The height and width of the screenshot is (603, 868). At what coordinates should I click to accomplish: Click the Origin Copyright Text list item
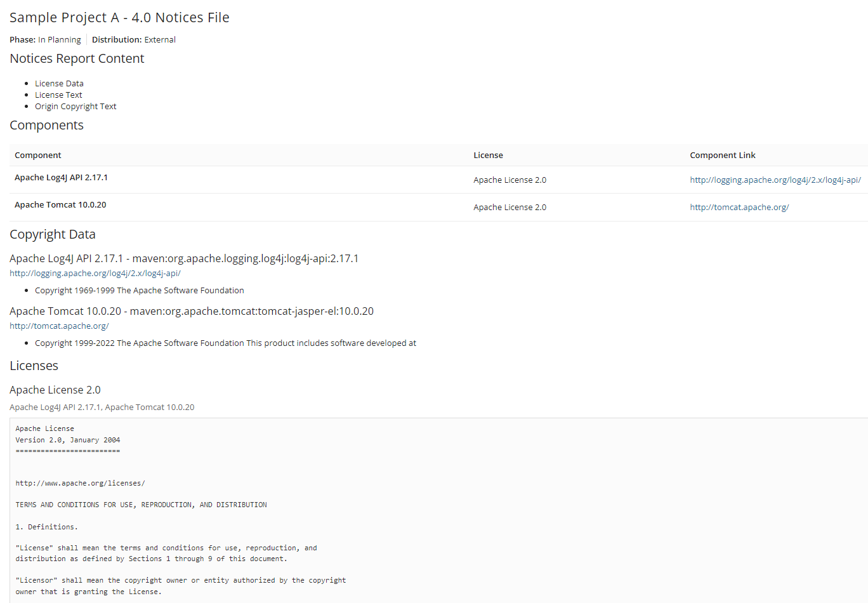tap(76, 106)
